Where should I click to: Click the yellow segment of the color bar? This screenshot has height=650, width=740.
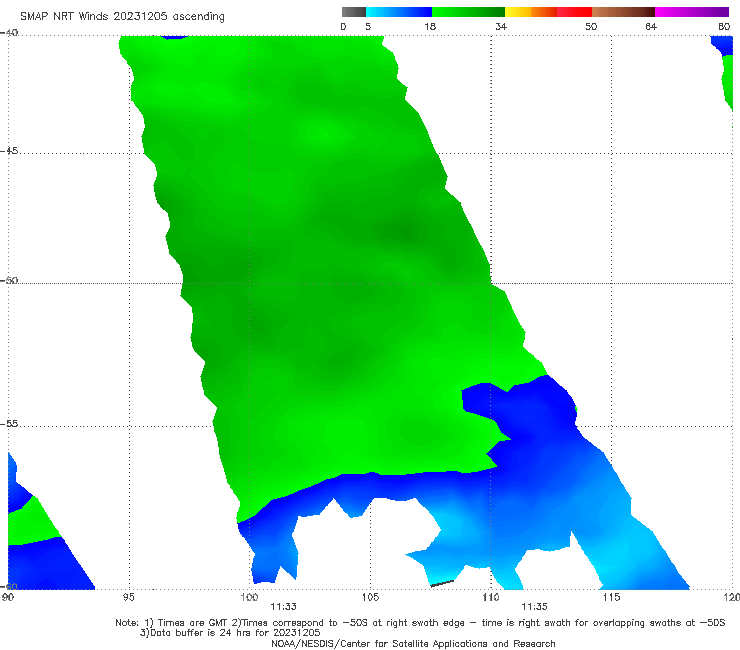pos(518,12)
